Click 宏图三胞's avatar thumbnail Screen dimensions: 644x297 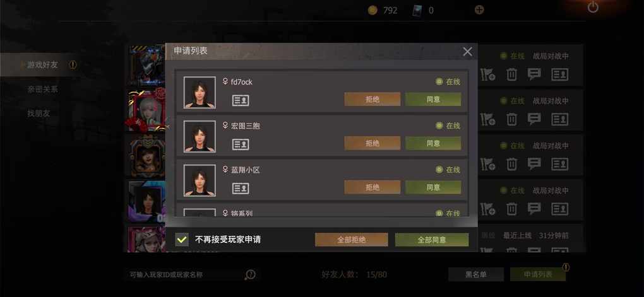(x=200, y=137)
